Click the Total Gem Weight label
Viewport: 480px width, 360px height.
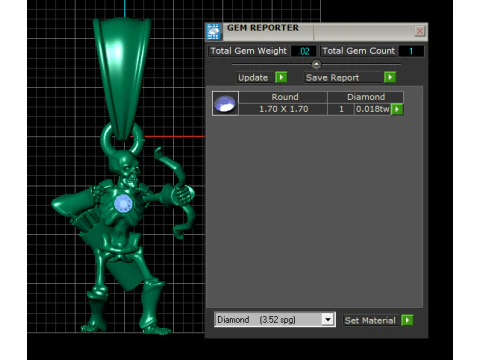[248, 51]
